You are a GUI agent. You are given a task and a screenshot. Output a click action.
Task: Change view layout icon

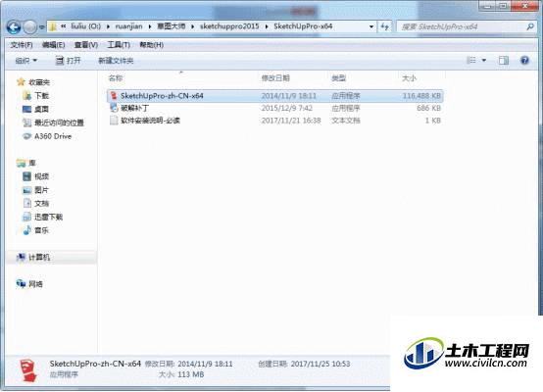click(471, 61)
